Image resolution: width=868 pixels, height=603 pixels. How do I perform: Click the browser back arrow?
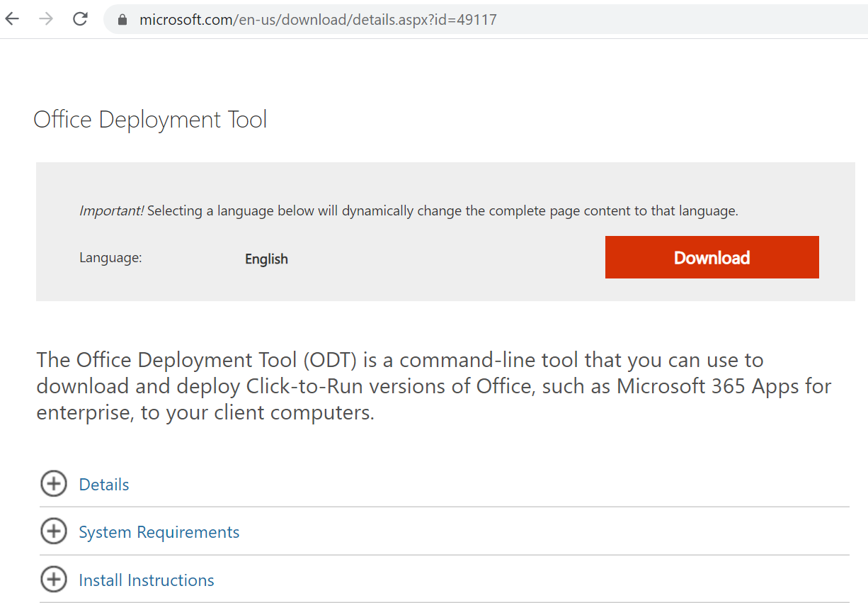tap(12, 19)
